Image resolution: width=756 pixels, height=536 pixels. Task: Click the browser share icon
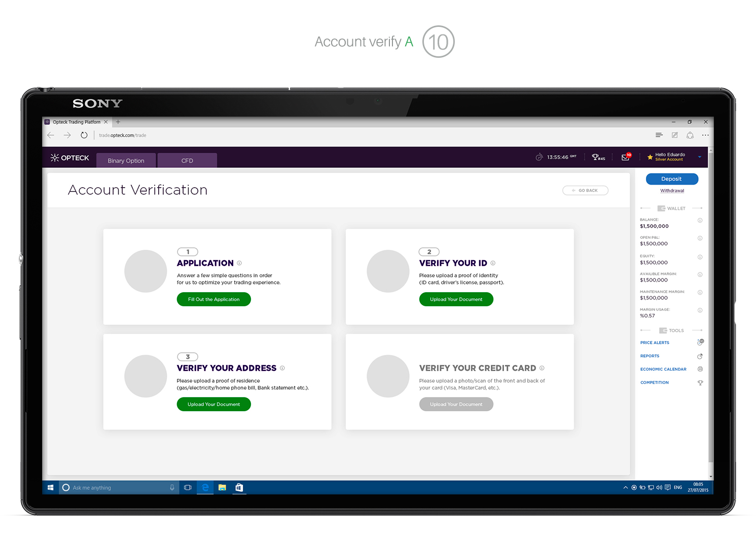[x=690, y=135]
